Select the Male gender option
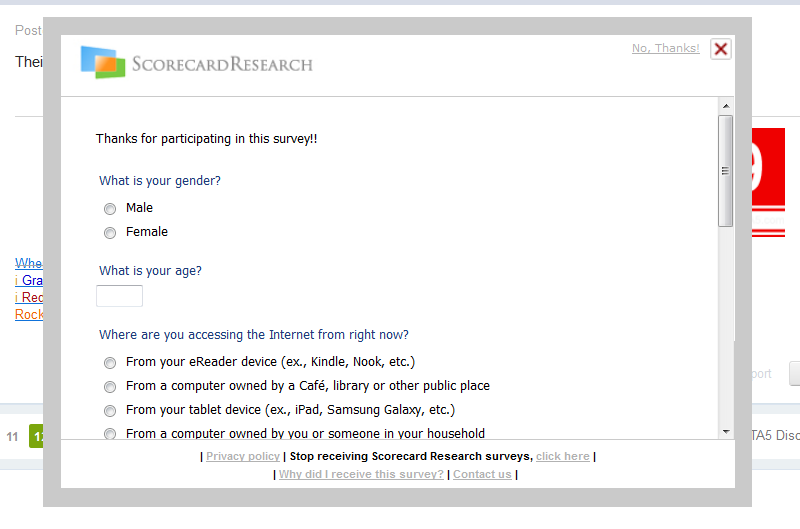Image resolution: width=800 pixels, height=529 pixels. (x=110, y=209)
